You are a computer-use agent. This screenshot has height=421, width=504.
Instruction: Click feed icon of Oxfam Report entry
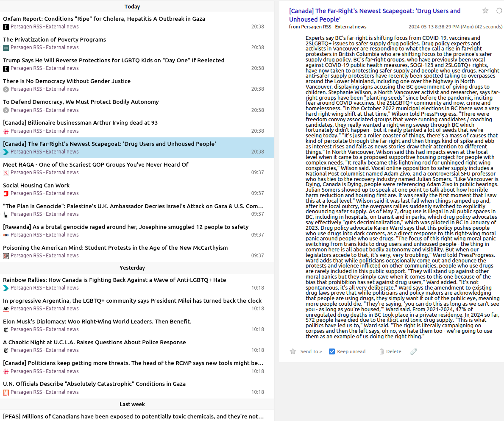pyautogui.click(x=6, y=27)
